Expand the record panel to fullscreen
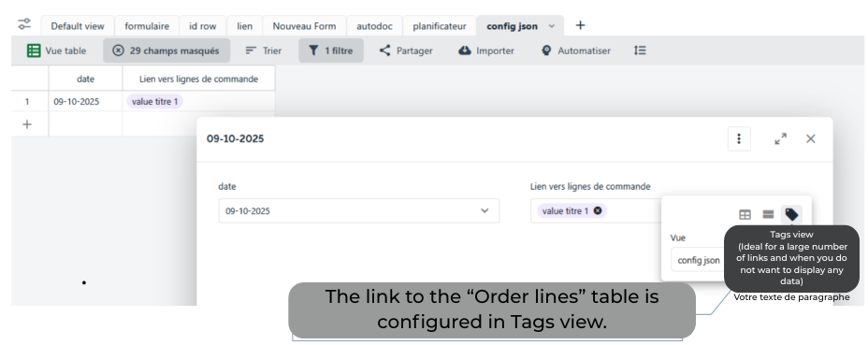 [x=780, y=138]
